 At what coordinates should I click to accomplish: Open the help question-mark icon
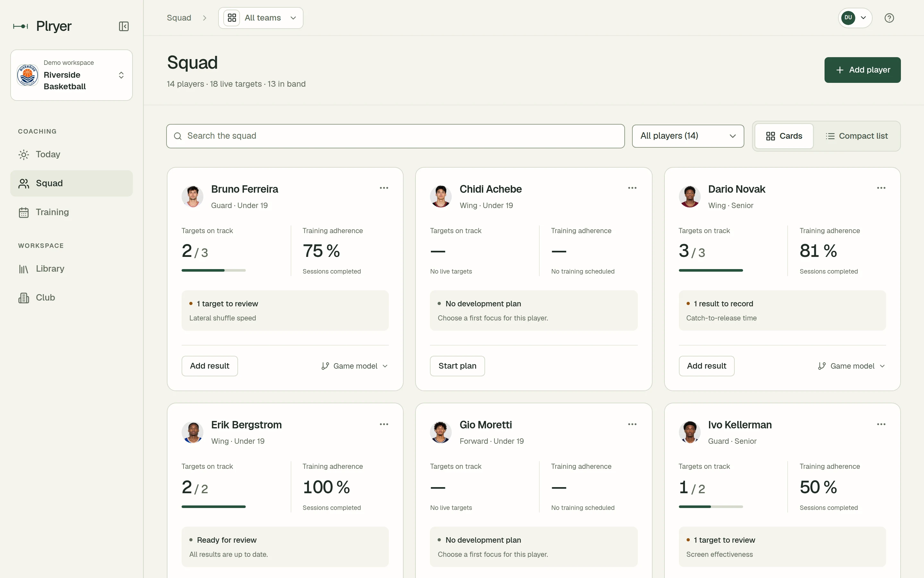889,18
